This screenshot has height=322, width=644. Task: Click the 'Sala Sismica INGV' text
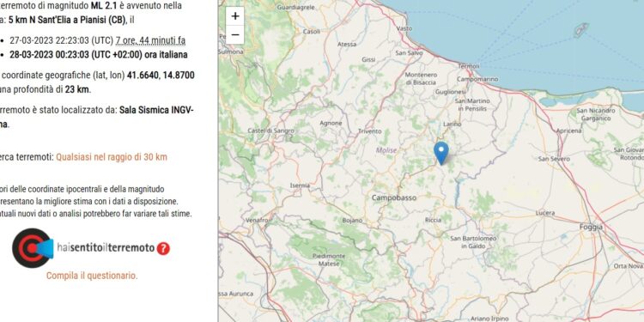pos(156,111)
